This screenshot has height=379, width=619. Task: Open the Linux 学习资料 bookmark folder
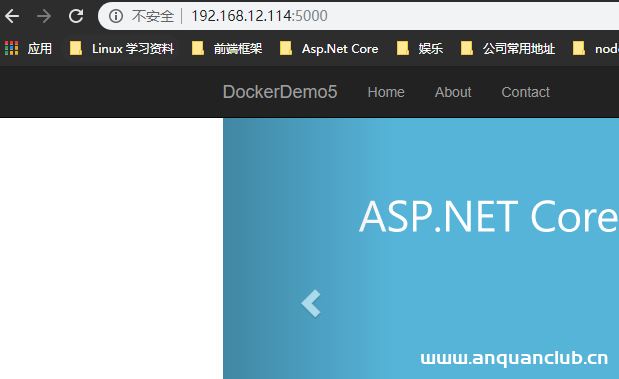[x=122, y=49]
